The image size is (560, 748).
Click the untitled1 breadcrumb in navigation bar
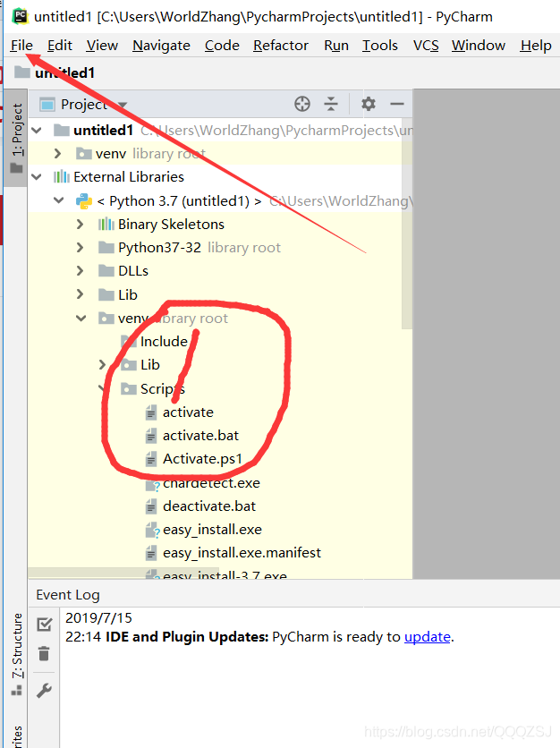pyautogui.click(x=55, y=72)
